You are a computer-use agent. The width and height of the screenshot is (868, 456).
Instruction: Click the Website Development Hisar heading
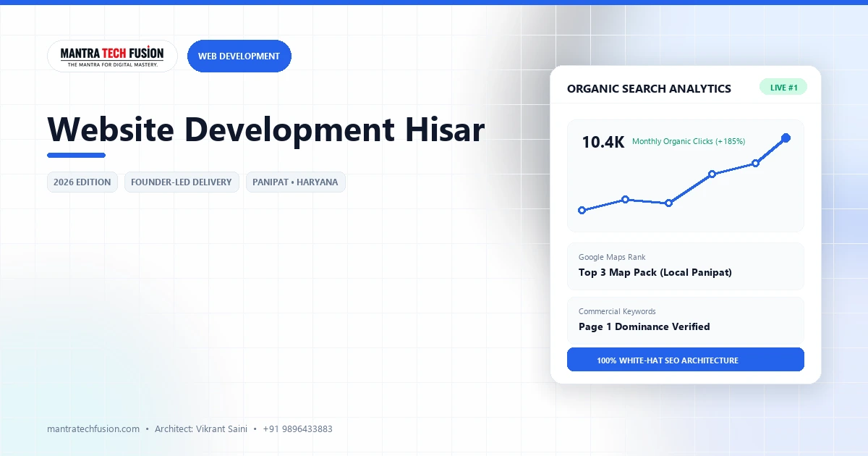point(265,130)
